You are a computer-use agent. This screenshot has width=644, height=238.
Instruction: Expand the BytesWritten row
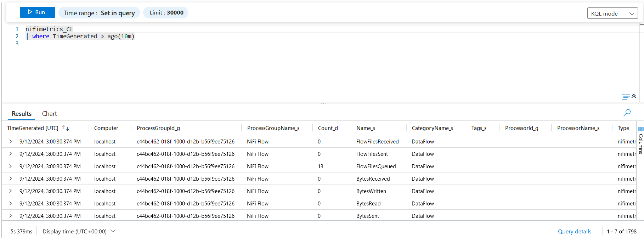(x=11, y=191)
